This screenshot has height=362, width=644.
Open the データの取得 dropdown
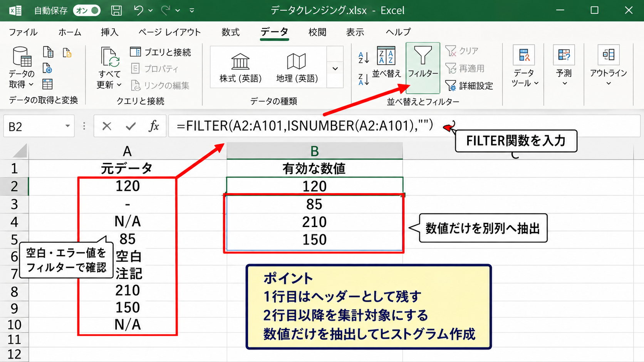22,67
